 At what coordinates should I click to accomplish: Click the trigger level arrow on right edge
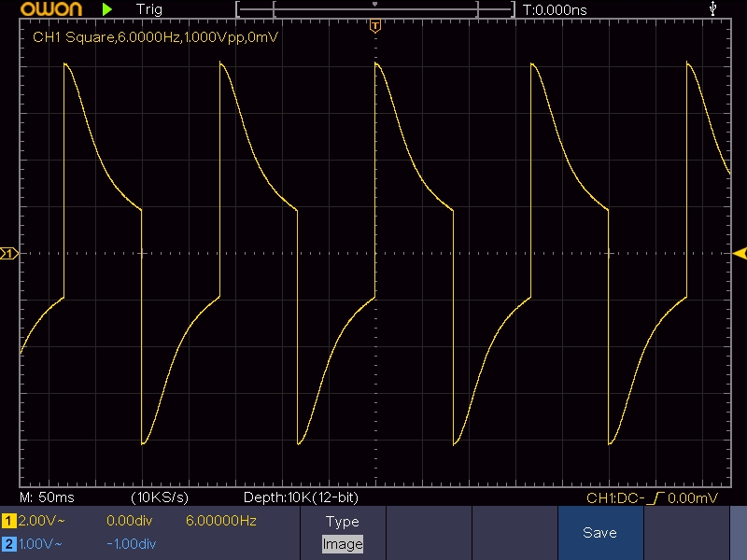tap(740, 253)
